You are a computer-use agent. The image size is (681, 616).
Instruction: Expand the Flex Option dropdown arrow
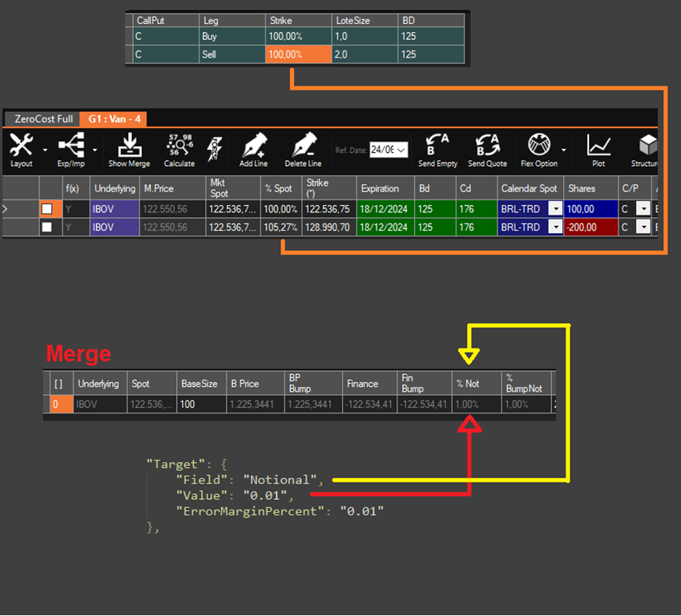click(x=564, y=150)
